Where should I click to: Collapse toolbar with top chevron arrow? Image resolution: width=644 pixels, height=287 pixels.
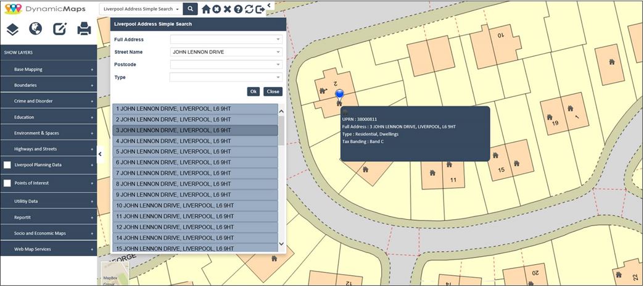(x=268, y=6)
